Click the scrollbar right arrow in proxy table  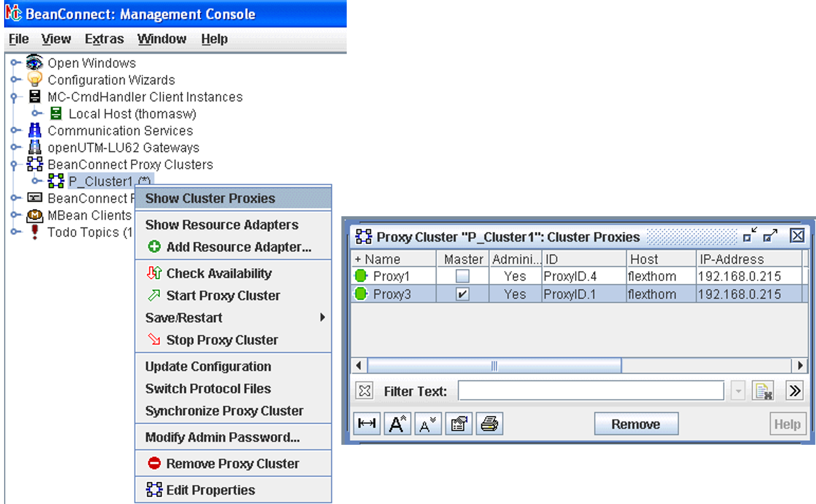pos(800,365)
